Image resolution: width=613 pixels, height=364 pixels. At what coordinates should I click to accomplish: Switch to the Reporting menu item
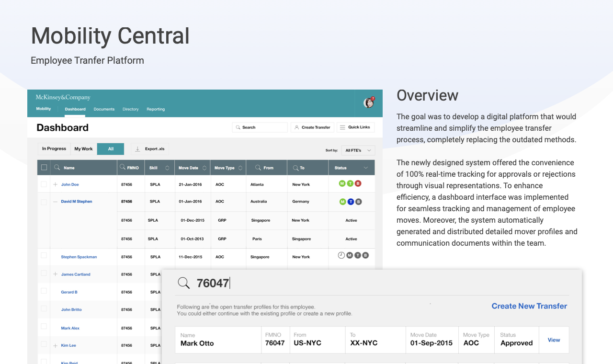click(156, 109)
